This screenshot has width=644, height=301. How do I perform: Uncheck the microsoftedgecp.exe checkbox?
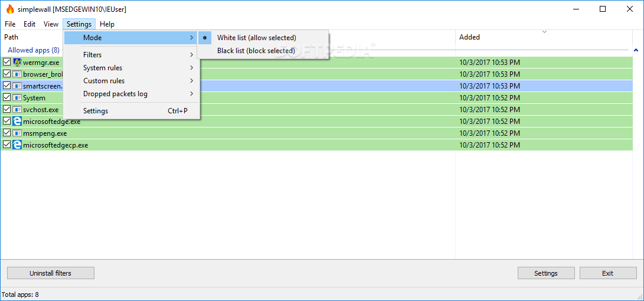click(6, 145)
